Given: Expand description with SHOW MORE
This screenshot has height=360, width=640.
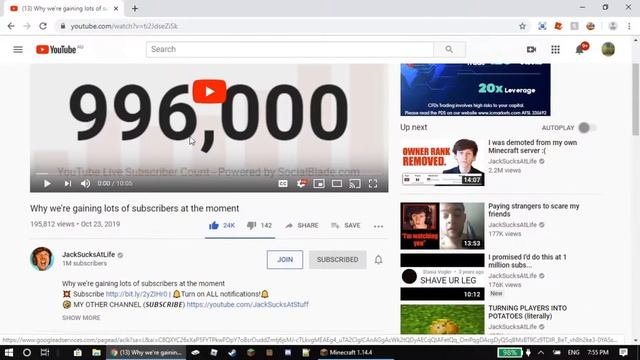Looking at the screenshot, I should (x=81, y=318).
